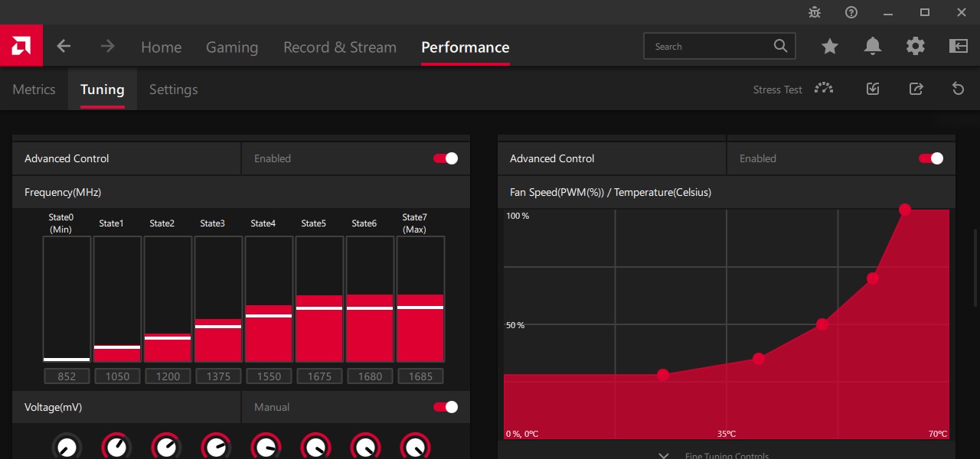Click the Stress Test gauge icon
The width and height of the screenshot is (980, 459).
click(x=824, y=89)
